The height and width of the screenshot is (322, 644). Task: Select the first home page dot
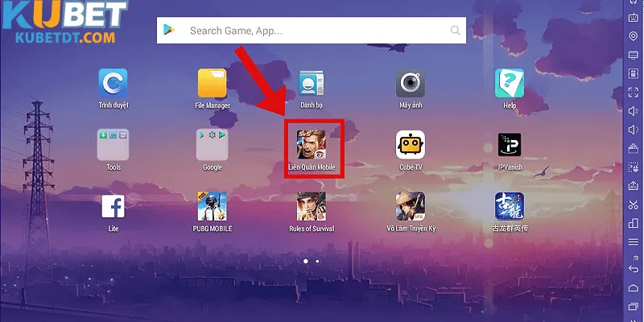click(x=306, y=261)
